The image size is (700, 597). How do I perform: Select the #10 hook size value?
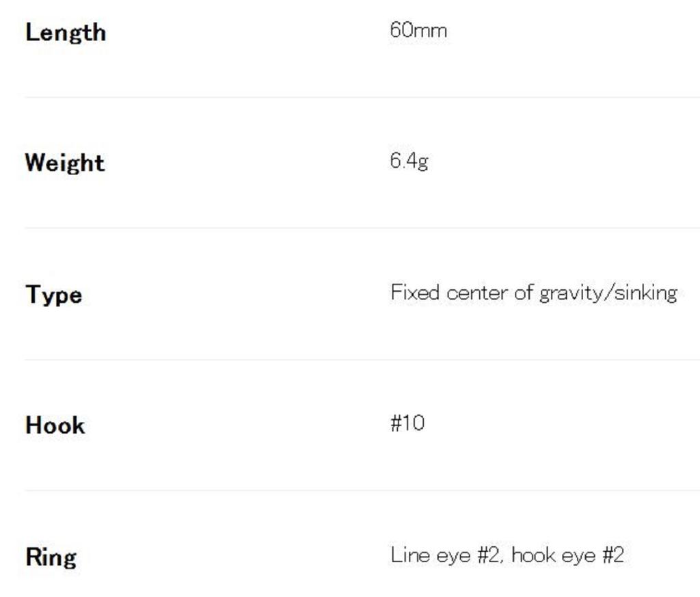[x=407, y=423]
